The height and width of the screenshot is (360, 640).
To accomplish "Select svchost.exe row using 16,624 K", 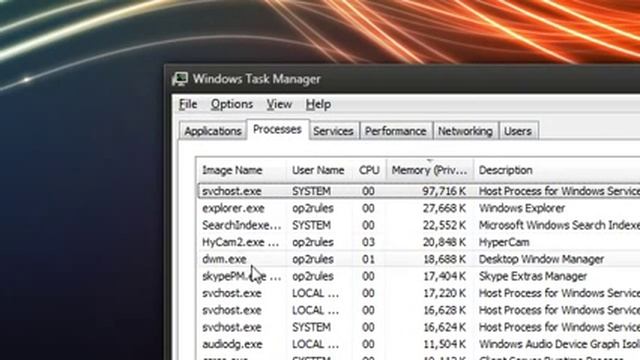I will pyautogui.click(x=419, y=327).
